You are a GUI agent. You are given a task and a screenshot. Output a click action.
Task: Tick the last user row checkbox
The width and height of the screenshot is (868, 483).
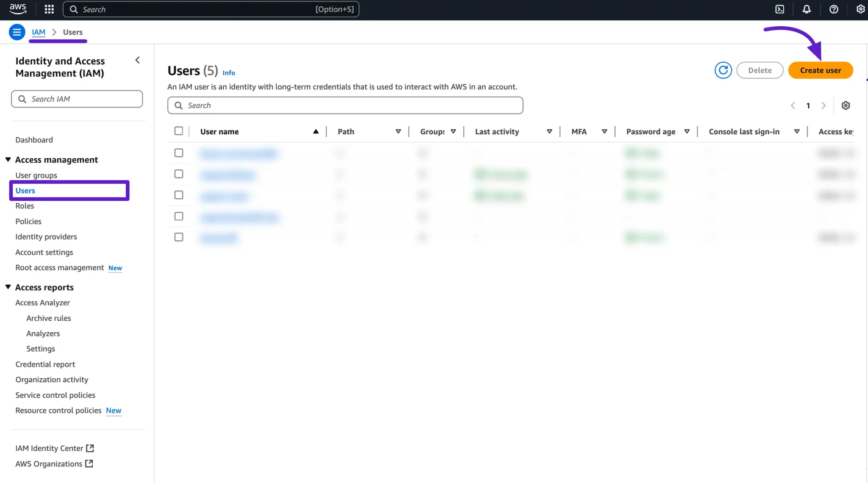pyautogui.click(x=179, y=237)
